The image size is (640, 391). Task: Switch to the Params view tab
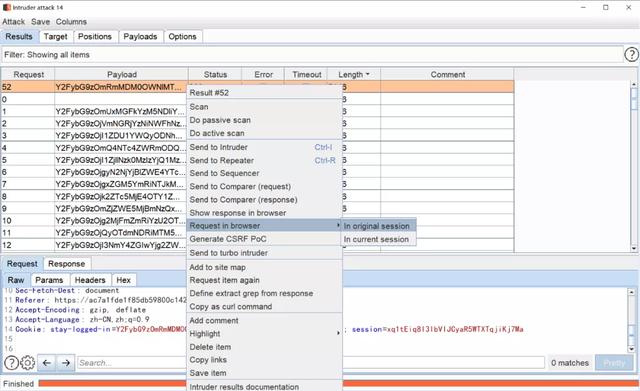click(x=49, y=280)
